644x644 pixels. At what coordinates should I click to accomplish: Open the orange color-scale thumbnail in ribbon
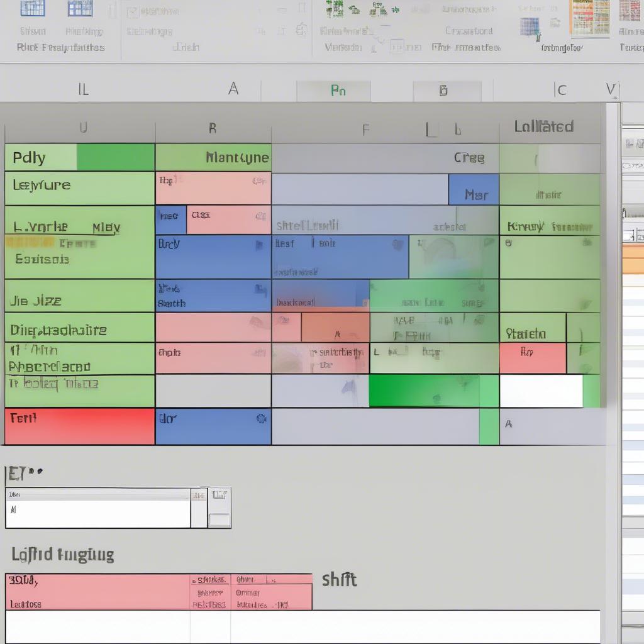(x=589, y=17)
